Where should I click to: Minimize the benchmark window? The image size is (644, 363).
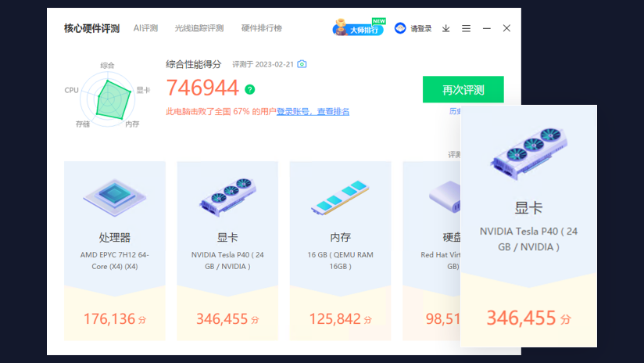tap(487, 28)
